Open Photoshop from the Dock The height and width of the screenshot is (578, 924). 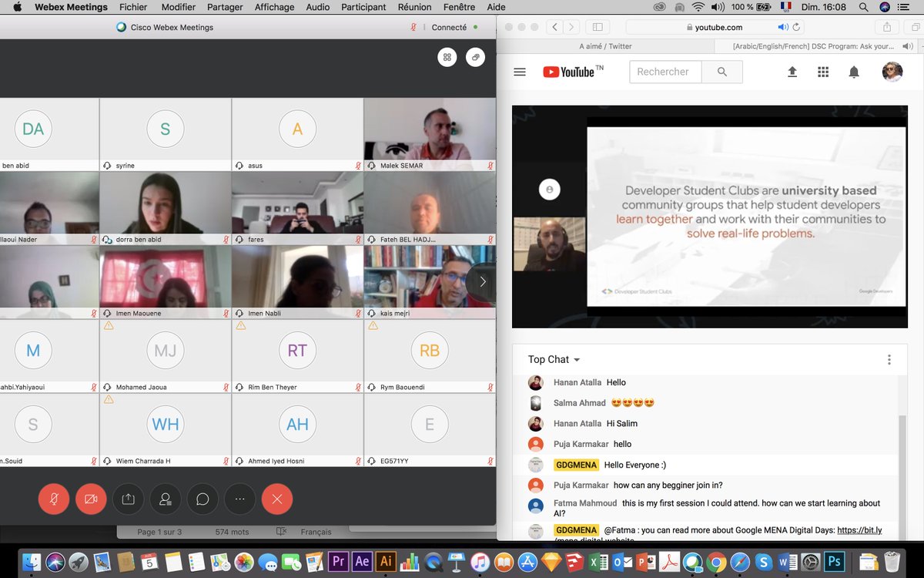point(834,562)
